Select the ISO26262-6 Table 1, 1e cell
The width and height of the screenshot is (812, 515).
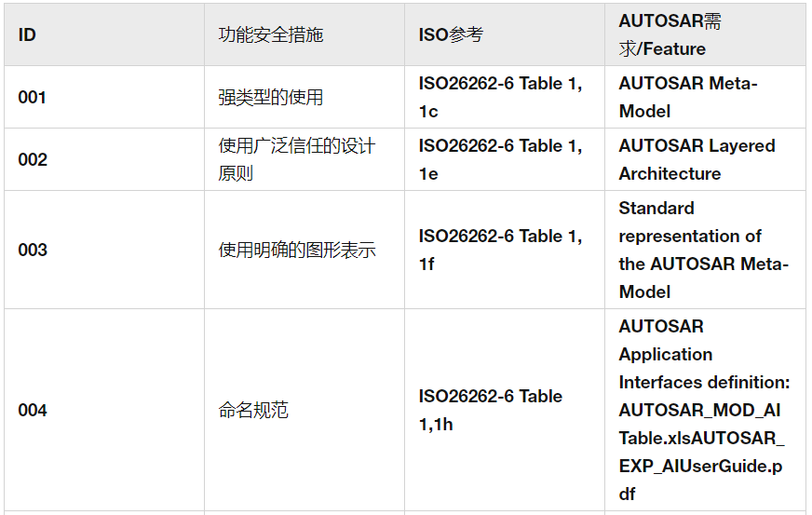500,159
